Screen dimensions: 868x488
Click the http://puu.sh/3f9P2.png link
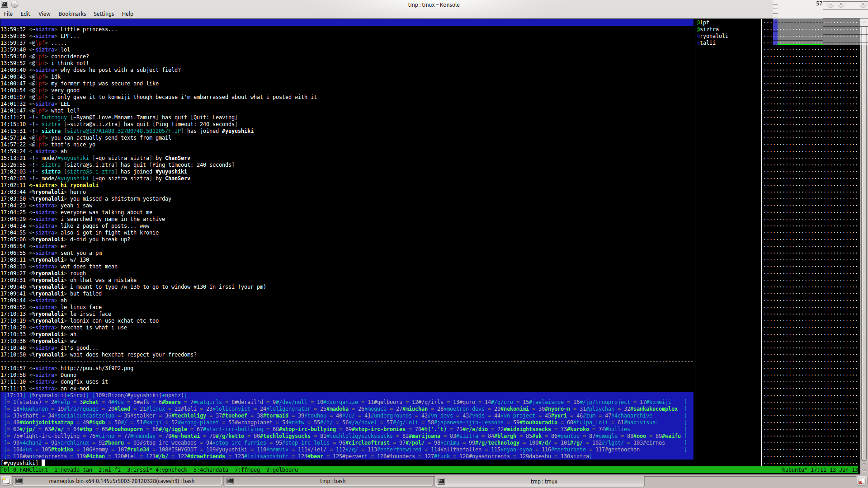97,368
